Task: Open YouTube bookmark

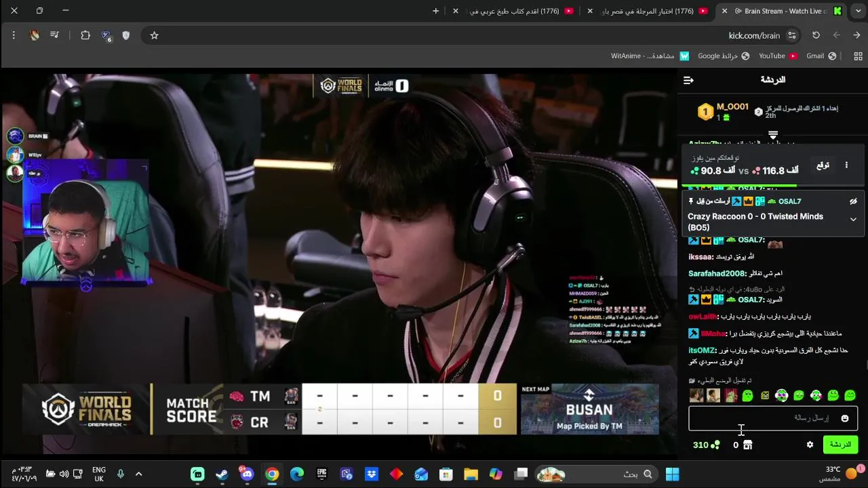Action: tap(778, 56)
